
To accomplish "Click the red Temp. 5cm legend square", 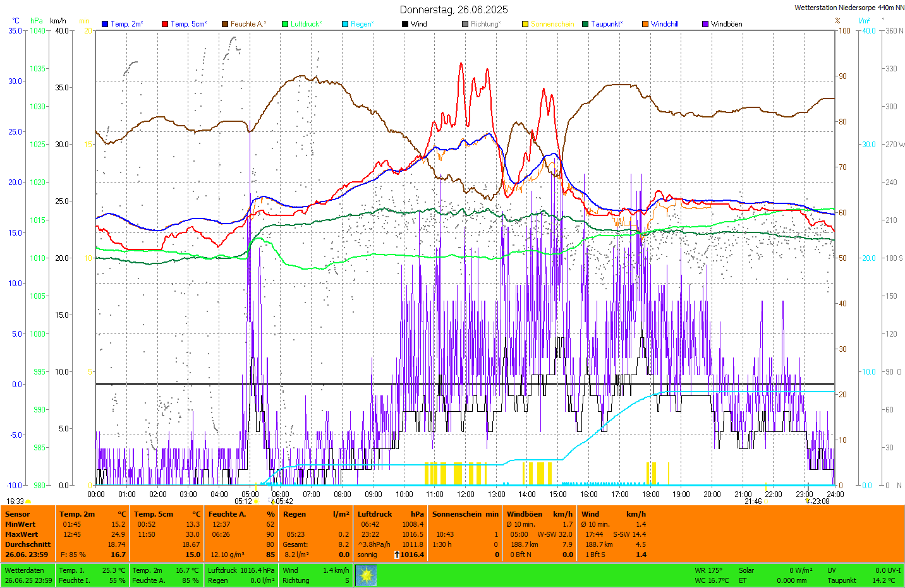I will 165,24.
